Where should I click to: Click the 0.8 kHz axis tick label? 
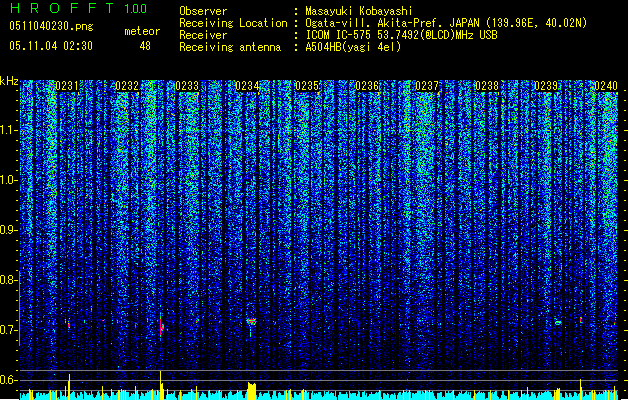[8, 280]
